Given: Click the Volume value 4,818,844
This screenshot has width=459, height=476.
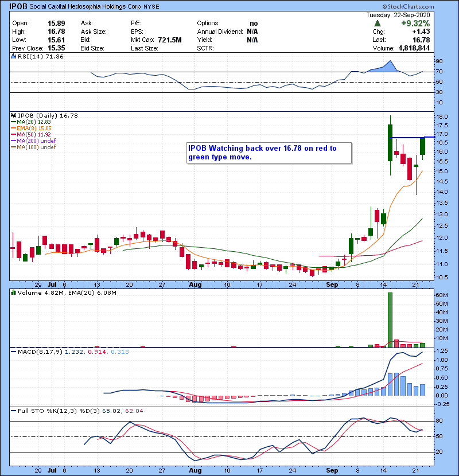Looking at the screenshot, I should point(414,48).
